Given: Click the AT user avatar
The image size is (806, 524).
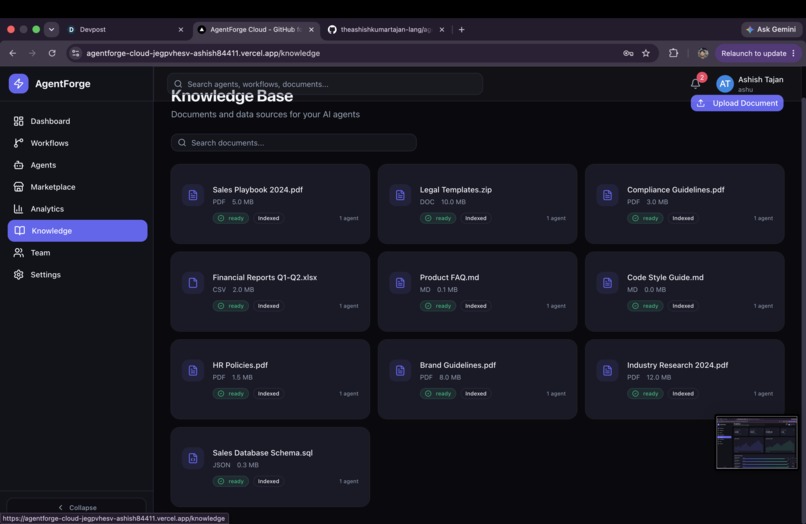Looking at the screenshot, I should click(x=725, y=84).
